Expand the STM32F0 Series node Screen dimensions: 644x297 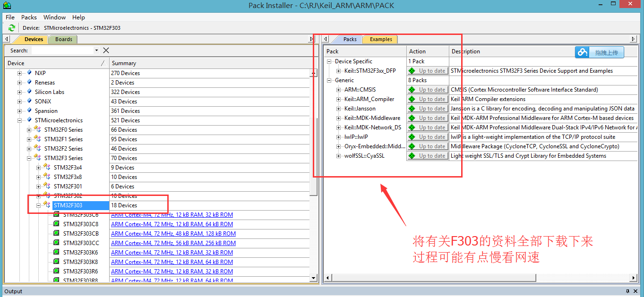29,130
